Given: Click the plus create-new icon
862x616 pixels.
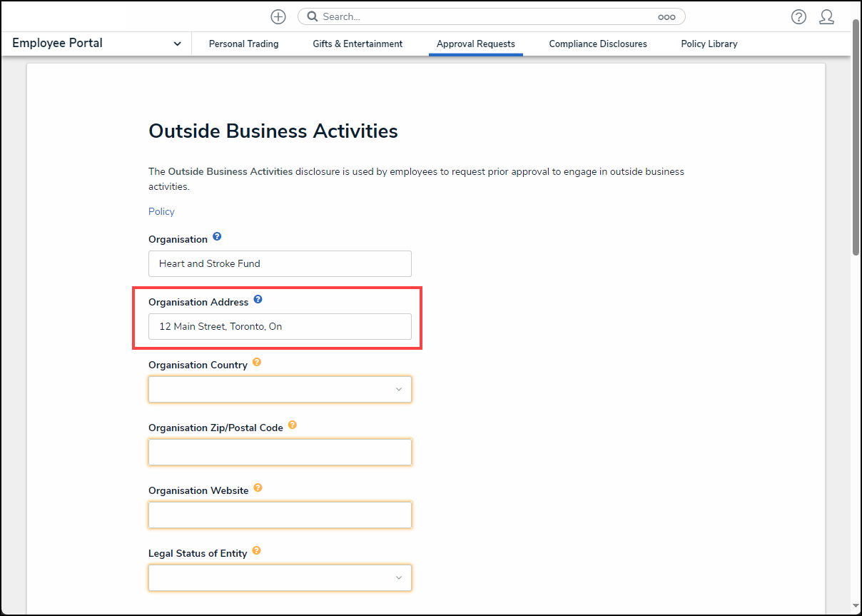Looking at the screenshot, I should 278,16.
